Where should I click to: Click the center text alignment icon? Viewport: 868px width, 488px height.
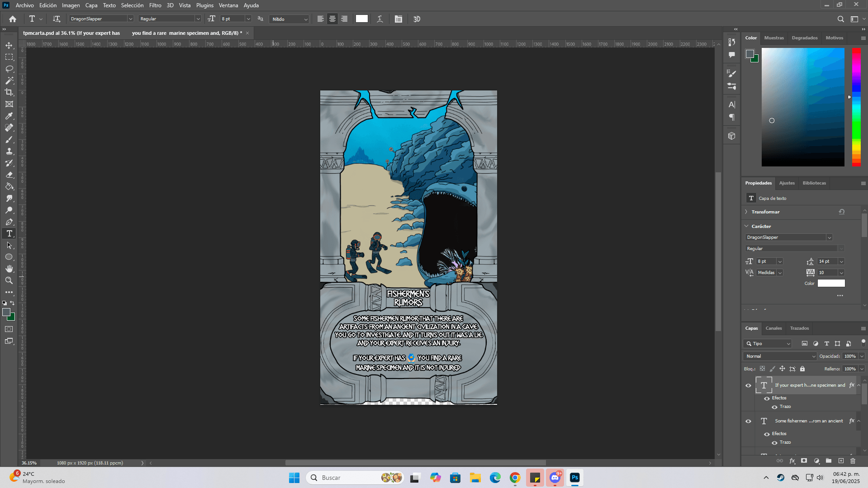[332, 19]
